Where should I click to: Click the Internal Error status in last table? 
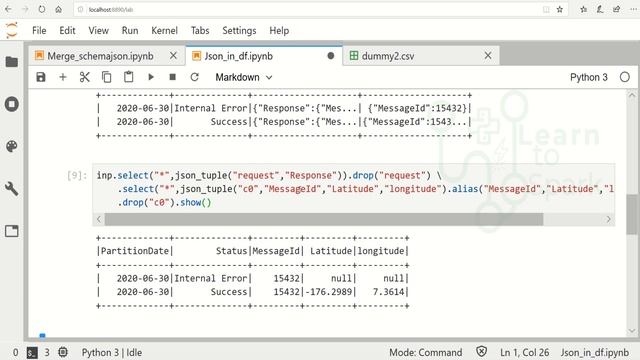[x=211, y=278]
